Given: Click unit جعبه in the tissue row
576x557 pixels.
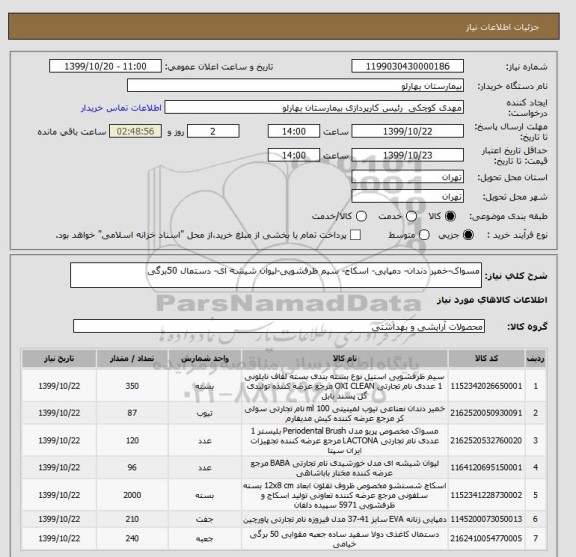Looking at the screenshot, I should 205,539.
